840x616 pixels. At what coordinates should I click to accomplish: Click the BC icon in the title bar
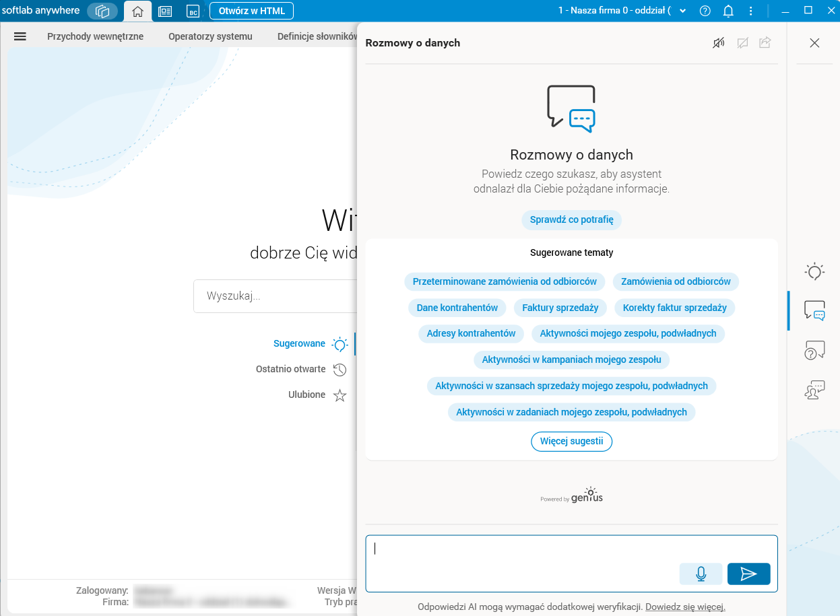pyautogui.click(x=193, y=11)
